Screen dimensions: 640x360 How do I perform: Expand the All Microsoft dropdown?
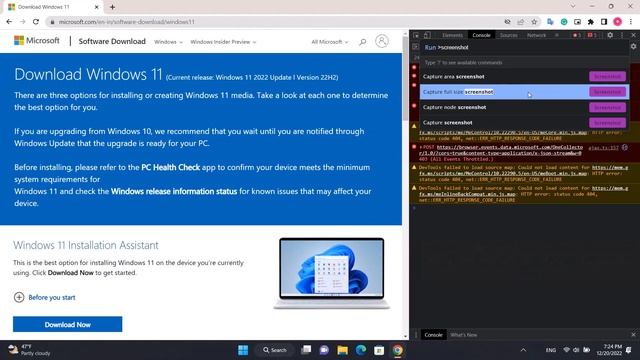coord(330,42)
